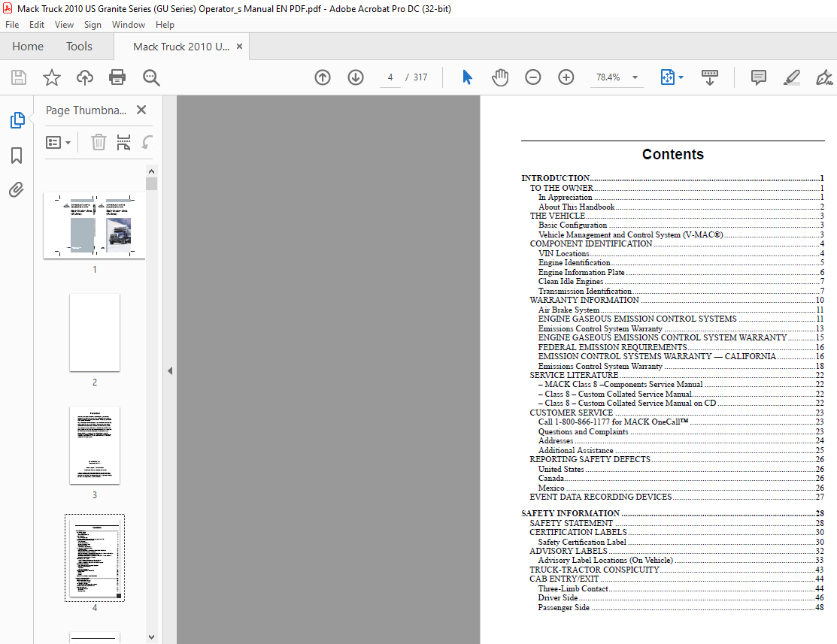Click the VIN Locations entry
Image resolution: width=837 pixels, height=644 pixels.
681,253
